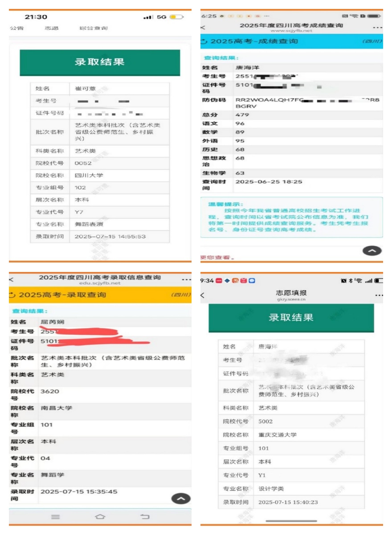Click refresh icon beside 2025高考-成绩查询
The image size is (392, 535).
click(204, 41)
